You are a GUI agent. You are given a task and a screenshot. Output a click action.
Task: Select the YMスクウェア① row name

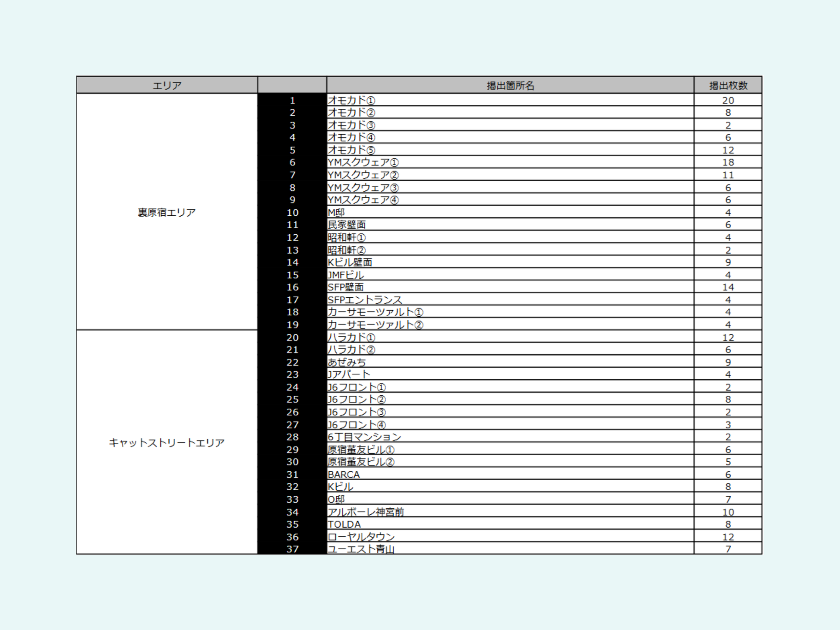[510, 162]
